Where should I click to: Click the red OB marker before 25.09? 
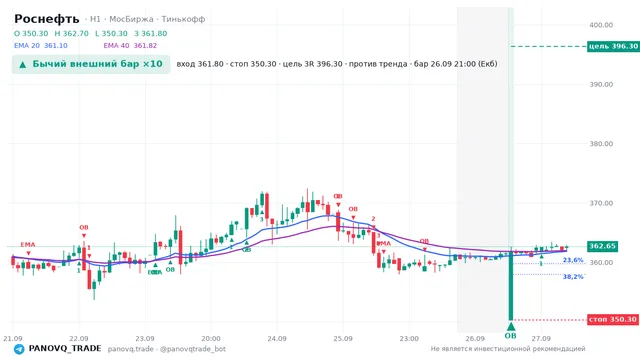coord(338,196)
